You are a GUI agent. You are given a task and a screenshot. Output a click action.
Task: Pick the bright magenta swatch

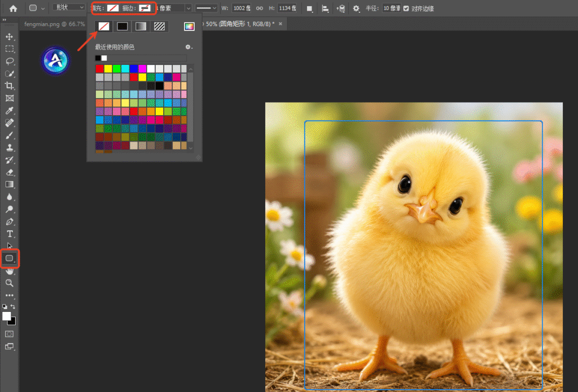coord(142,68)
